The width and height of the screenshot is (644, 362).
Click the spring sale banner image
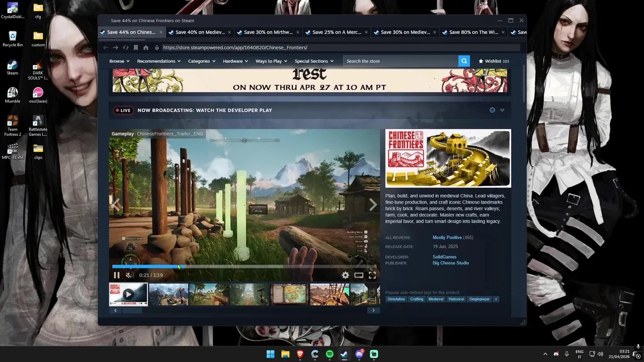pos(310,81)
